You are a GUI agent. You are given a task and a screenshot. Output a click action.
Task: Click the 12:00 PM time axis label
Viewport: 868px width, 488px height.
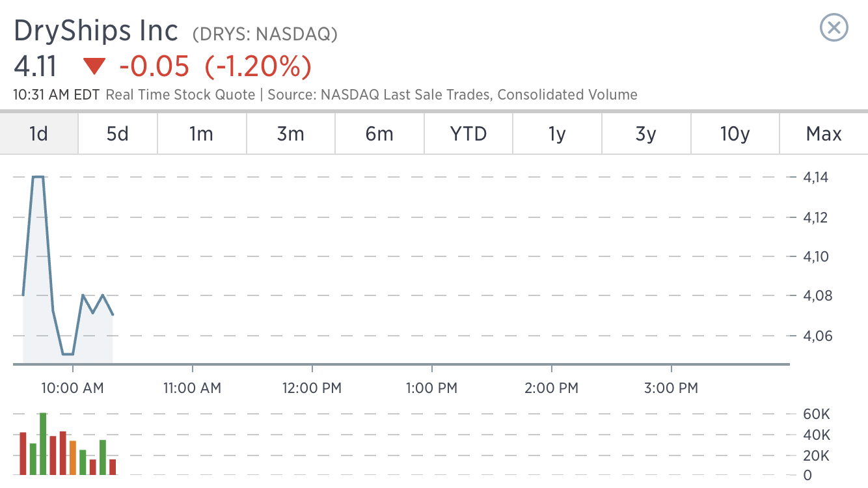(x=312, y=388)
